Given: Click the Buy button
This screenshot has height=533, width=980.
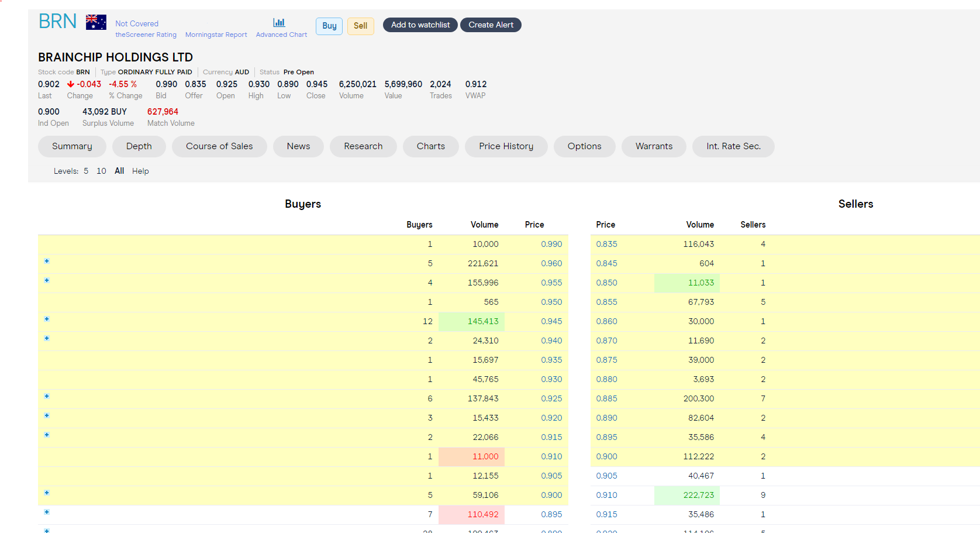Looking at the screenshot, I should [329, 26].
